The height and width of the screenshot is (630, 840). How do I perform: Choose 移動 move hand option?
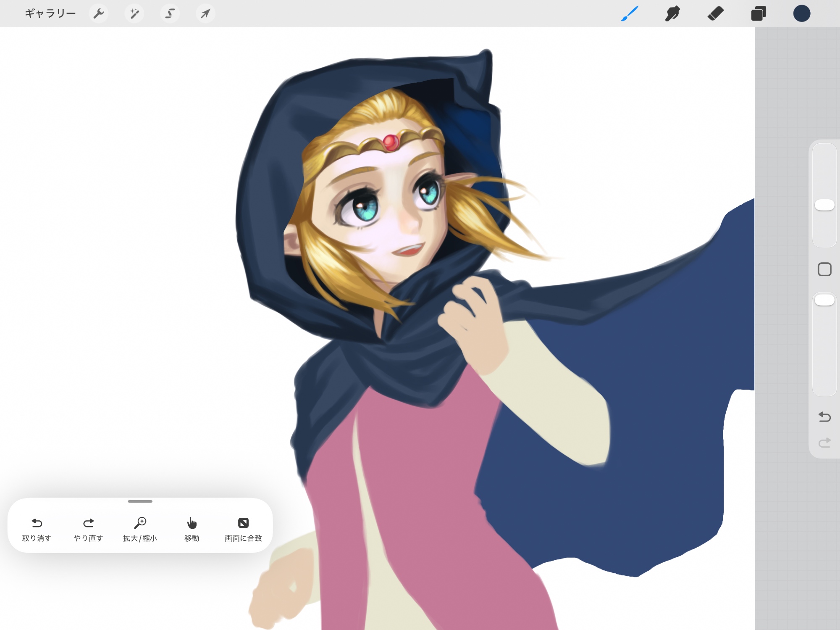pos(192,529)
